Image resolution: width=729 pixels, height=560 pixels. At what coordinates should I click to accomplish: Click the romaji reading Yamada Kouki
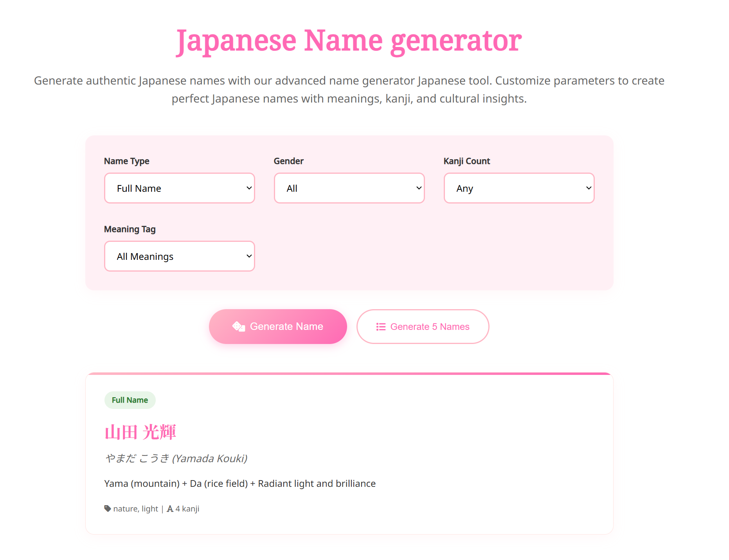click(210, 458)
